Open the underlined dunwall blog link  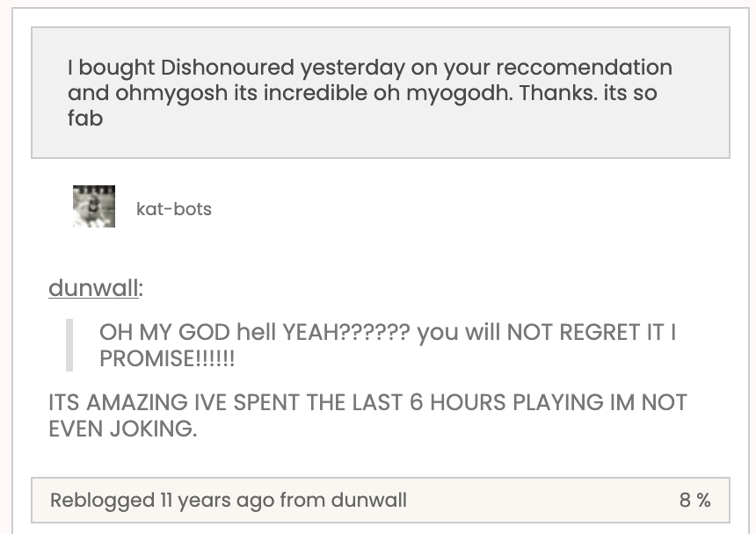click(x=92, y=288)
